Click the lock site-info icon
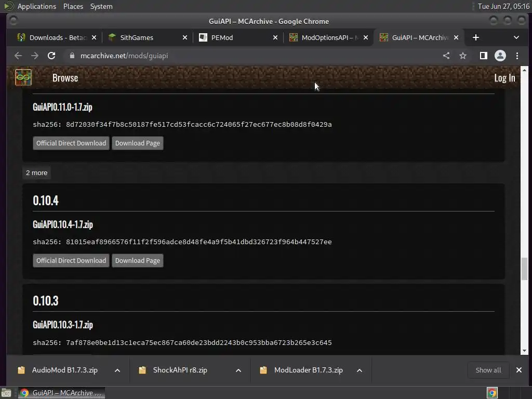This screenshot has height=399, width=532. (x=72, y=56)
